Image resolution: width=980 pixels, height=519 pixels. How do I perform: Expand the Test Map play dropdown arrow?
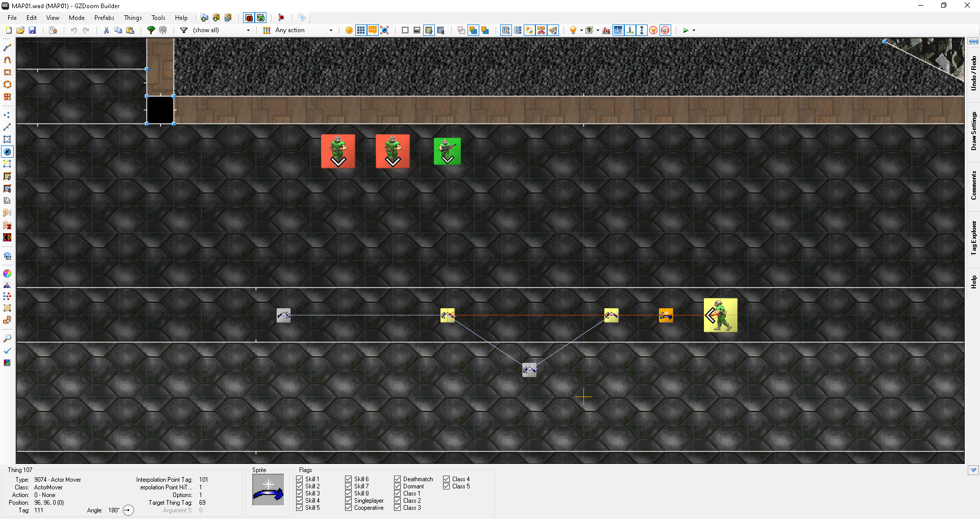click(694, 30)
